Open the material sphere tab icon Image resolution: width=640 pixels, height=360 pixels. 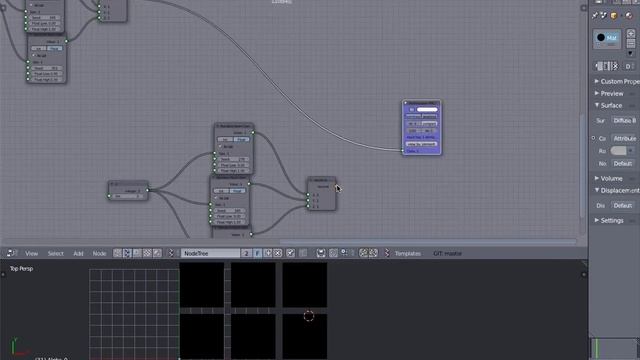click(x=629, y=16)
